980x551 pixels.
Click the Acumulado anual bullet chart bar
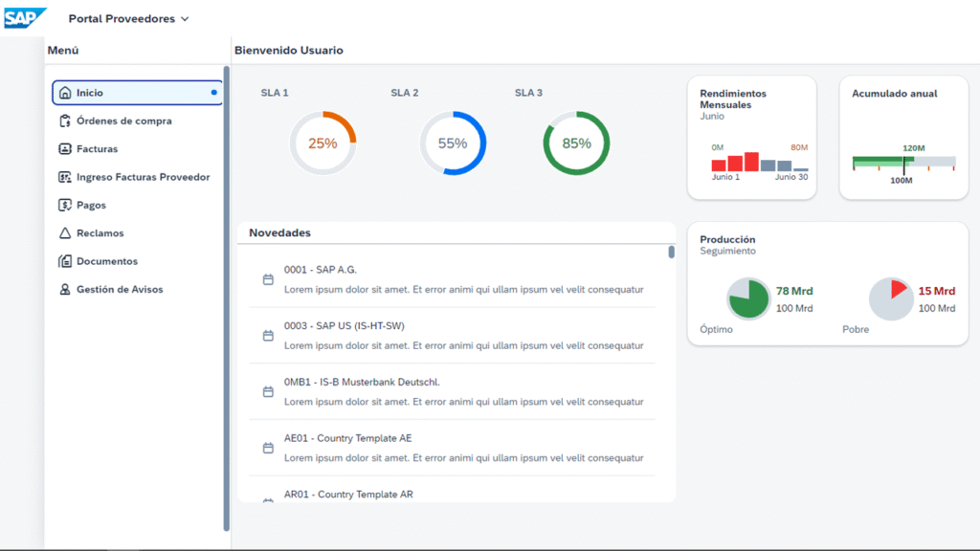pyautogui.click(x=903, y=163)
